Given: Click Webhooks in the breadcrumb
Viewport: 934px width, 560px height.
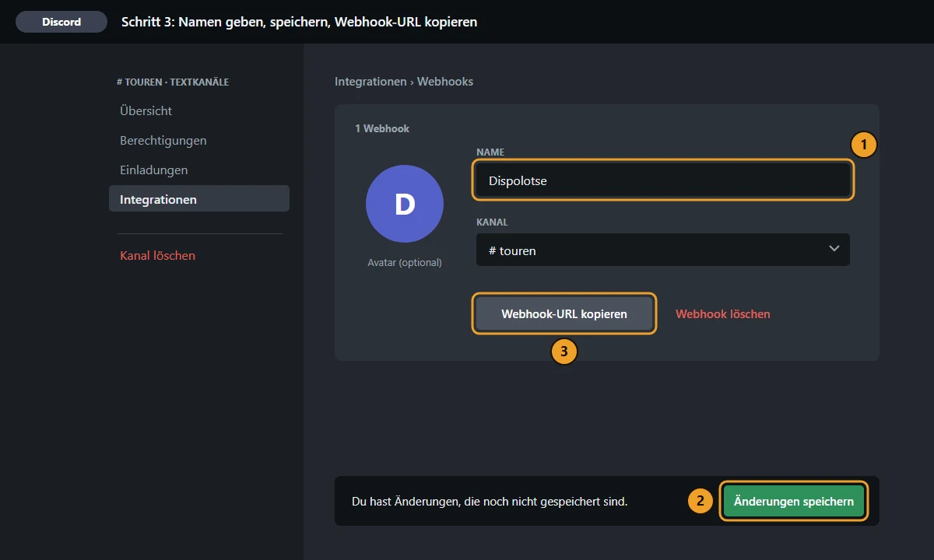Looking at the screenshot, I should click(x=445, y=81).
